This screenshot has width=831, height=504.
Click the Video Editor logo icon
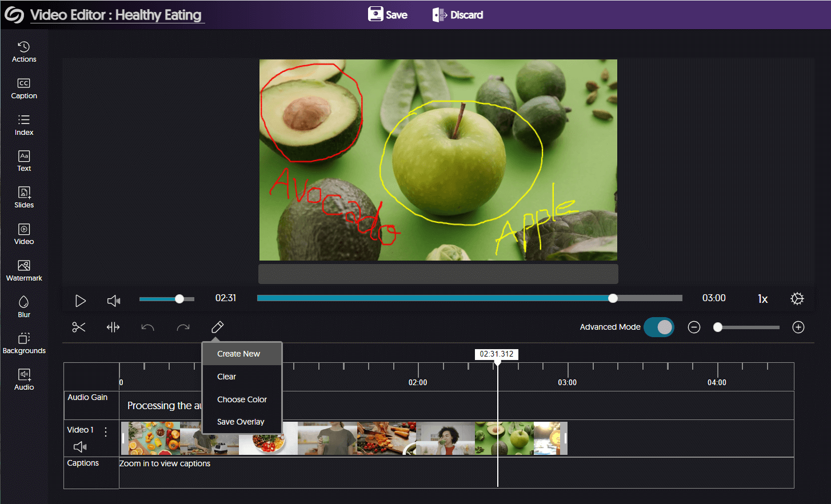(x=14, y=15)
